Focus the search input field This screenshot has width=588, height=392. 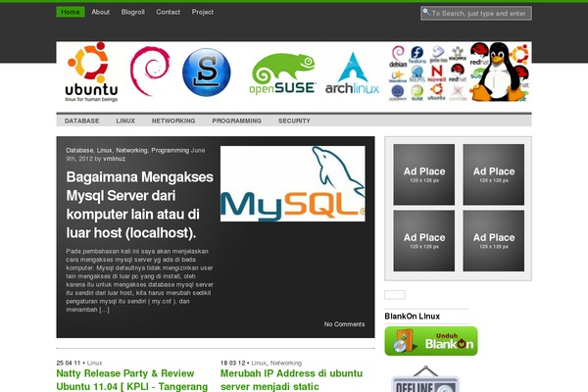[x=476, y=14]
